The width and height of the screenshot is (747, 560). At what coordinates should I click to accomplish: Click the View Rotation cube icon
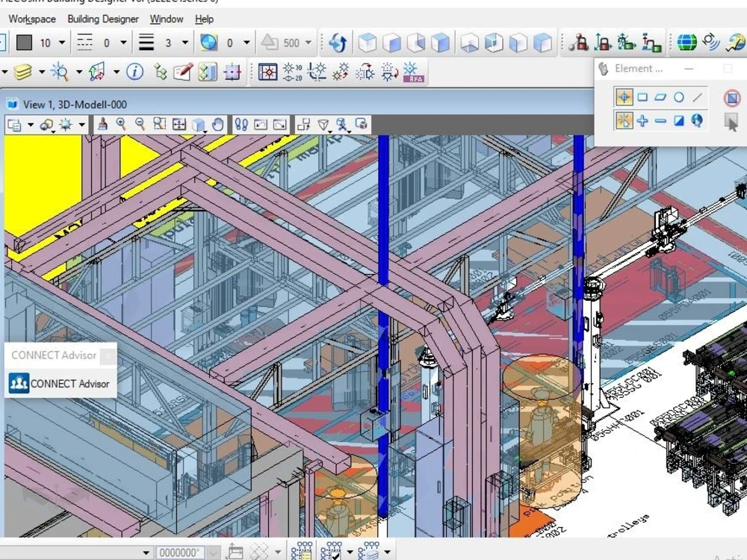click(198, 125)
